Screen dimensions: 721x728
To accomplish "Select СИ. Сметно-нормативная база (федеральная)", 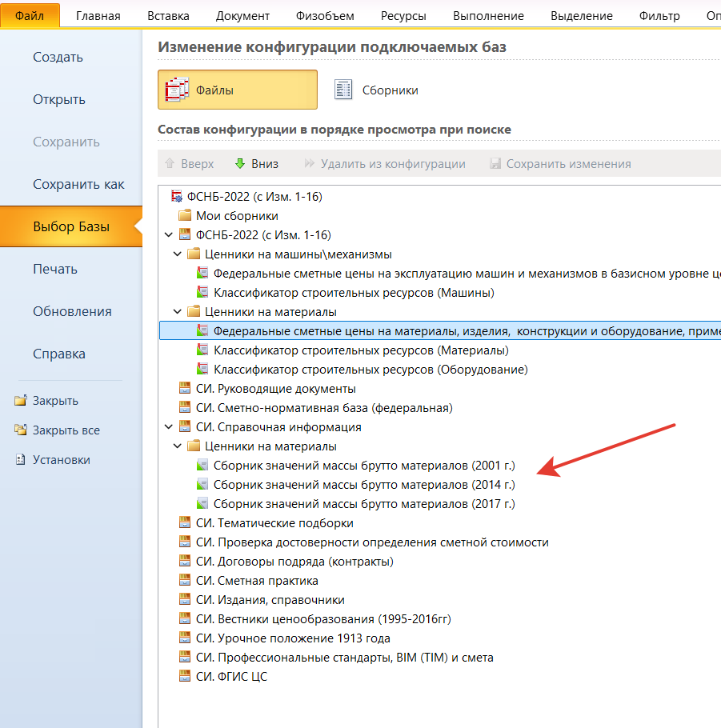I will (x=324, y=408).
